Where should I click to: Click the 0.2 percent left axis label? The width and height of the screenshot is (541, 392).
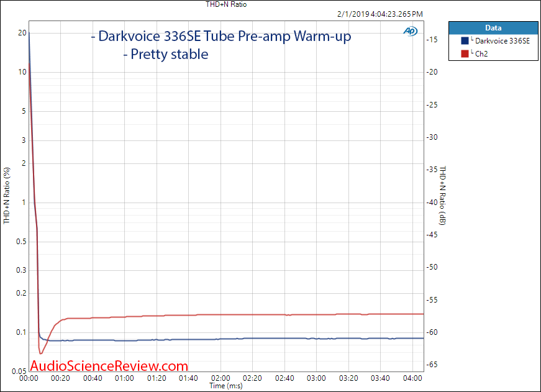(21, 293)
